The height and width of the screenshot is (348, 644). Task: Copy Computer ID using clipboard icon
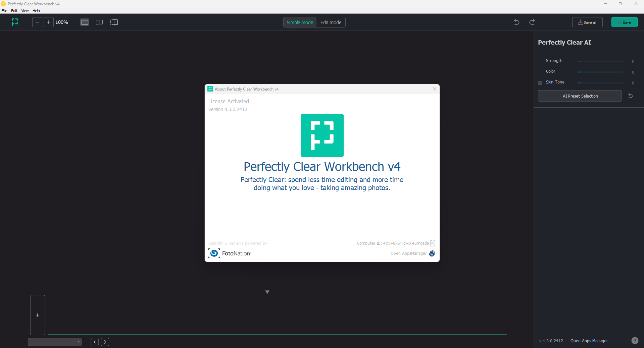[433, 243]
